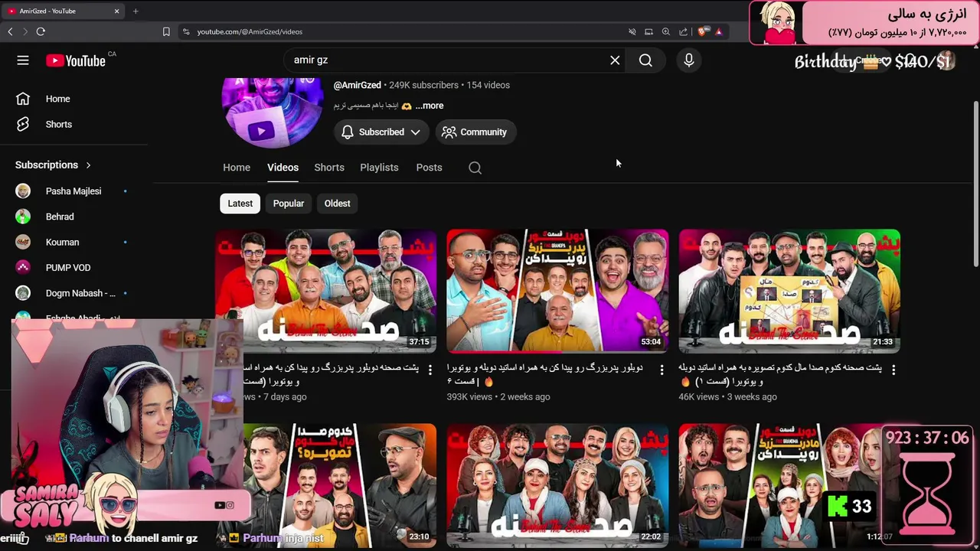
Task: Click the YouTube logo
Action: point(76,60)
